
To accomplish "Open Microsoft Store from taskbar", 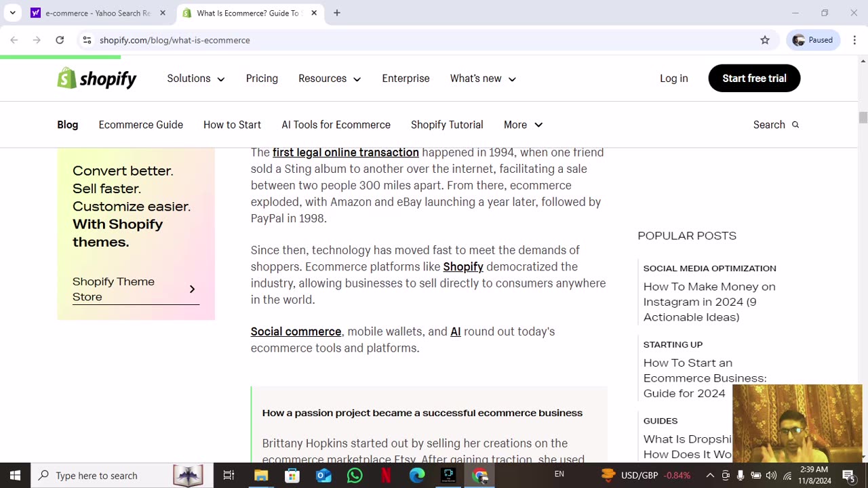I will pyautogui.click(x=292, y=475).
